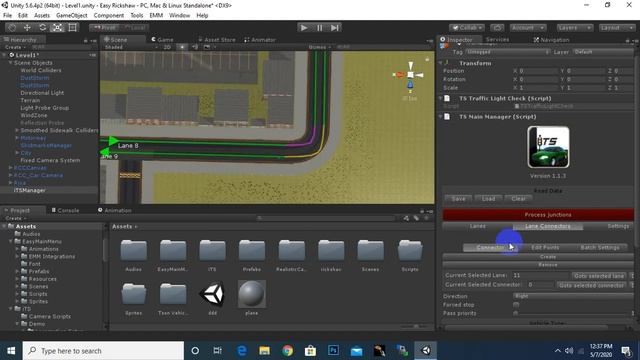Click the cloud services icon
640x360 pixels.
point(497,28)
